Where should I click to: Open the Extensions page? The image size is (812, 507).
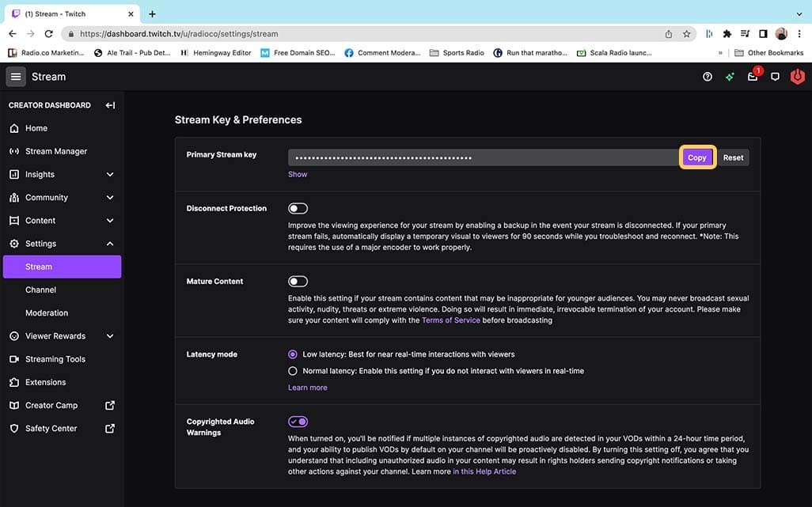coord(49,382)
